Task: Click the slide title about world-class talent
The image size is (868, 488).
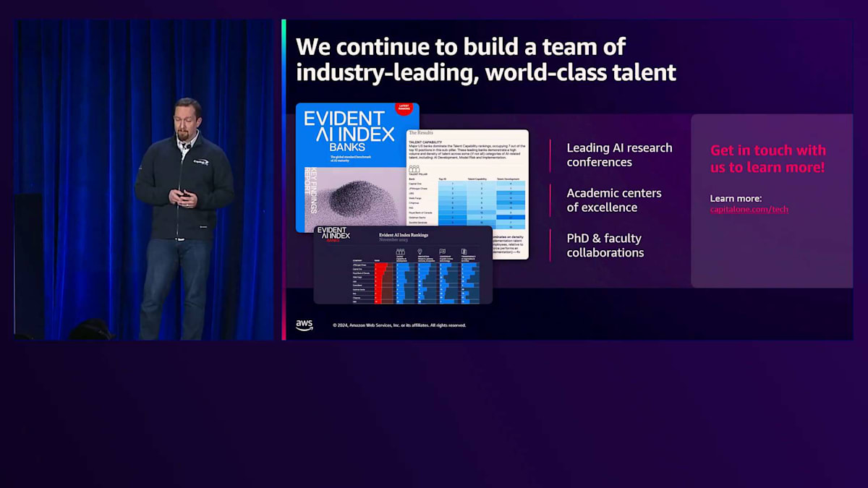Action: point(486,59)
